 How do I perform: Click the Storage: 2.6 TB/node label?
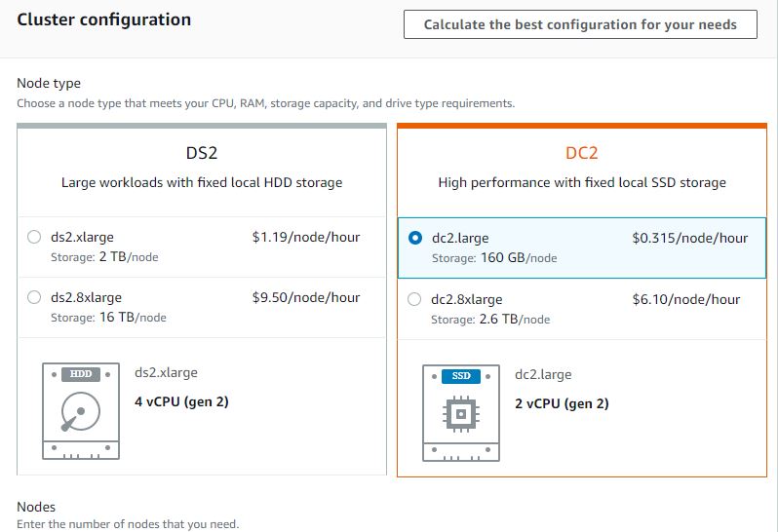pos(490,320)
